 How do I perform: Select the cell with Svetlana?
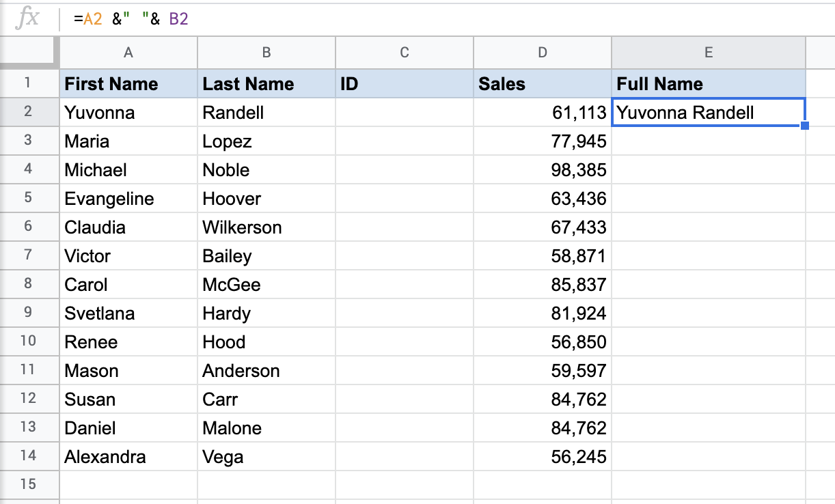(x=128, y=313)
